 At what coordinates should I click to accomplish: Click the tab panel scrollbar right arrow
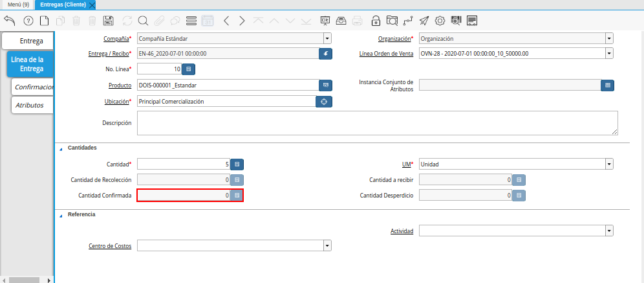[x=49, y=280]
